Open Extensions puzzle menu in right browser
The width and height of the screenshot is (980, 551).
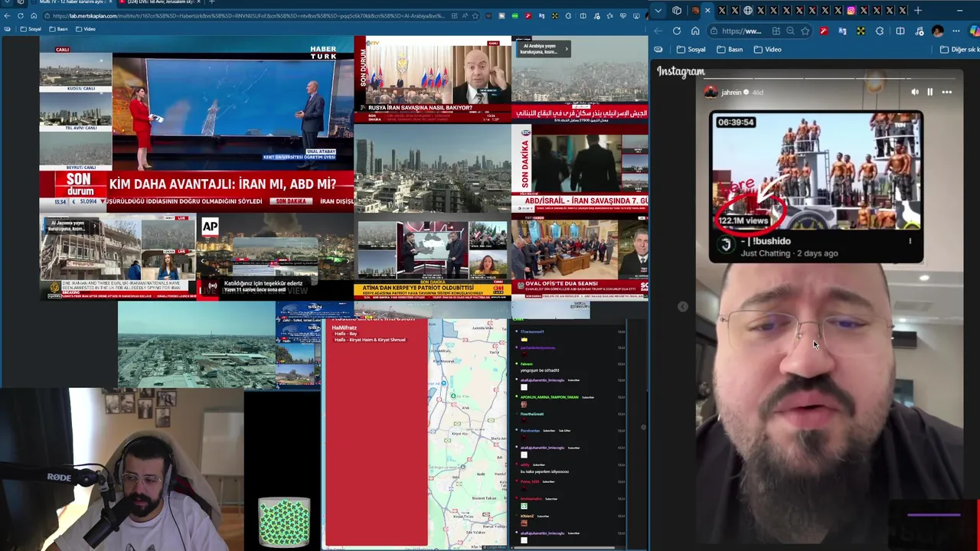[x=880, y=31]
